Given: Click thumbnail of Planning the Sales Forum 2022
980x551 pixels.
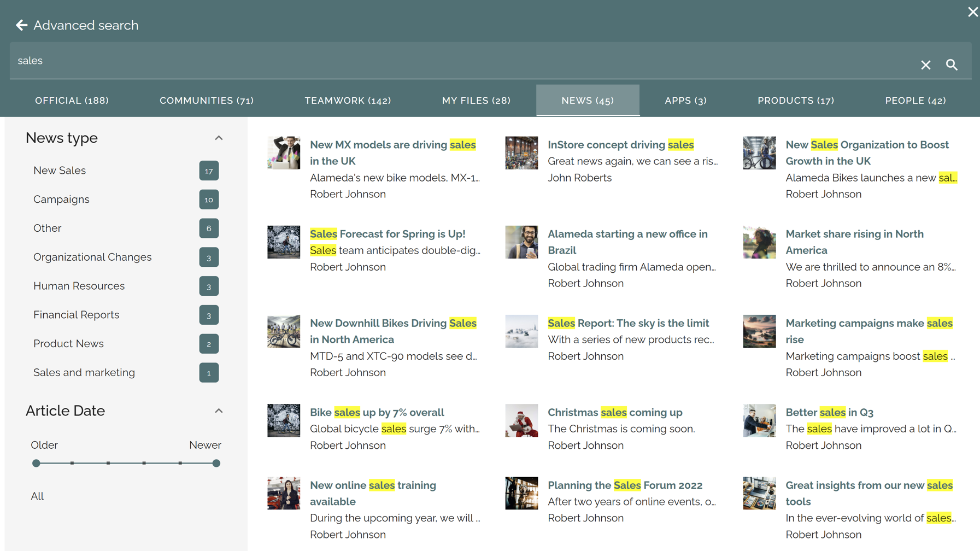Looking at the screenshot, I should tap(521, 493).
